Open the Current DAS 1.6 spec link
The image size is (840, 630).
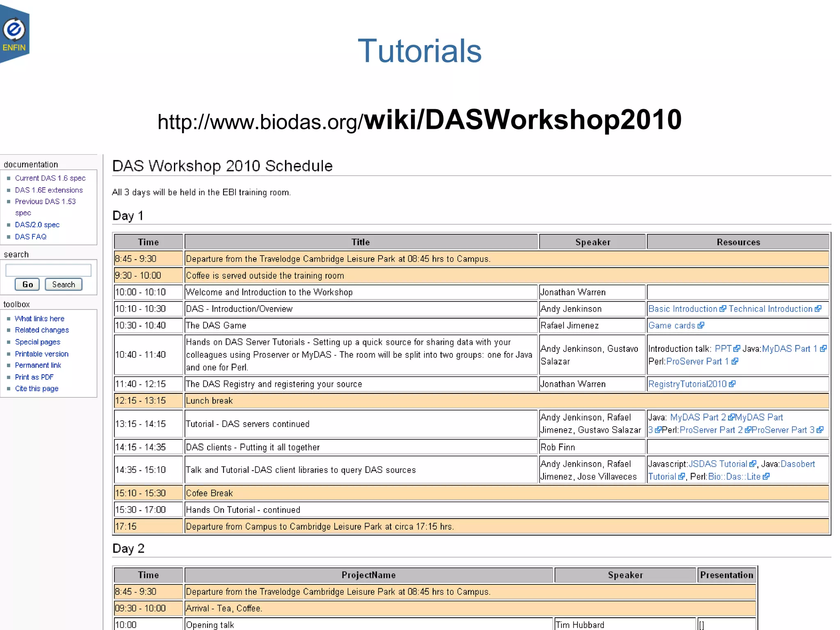click(x=50, y=178)
